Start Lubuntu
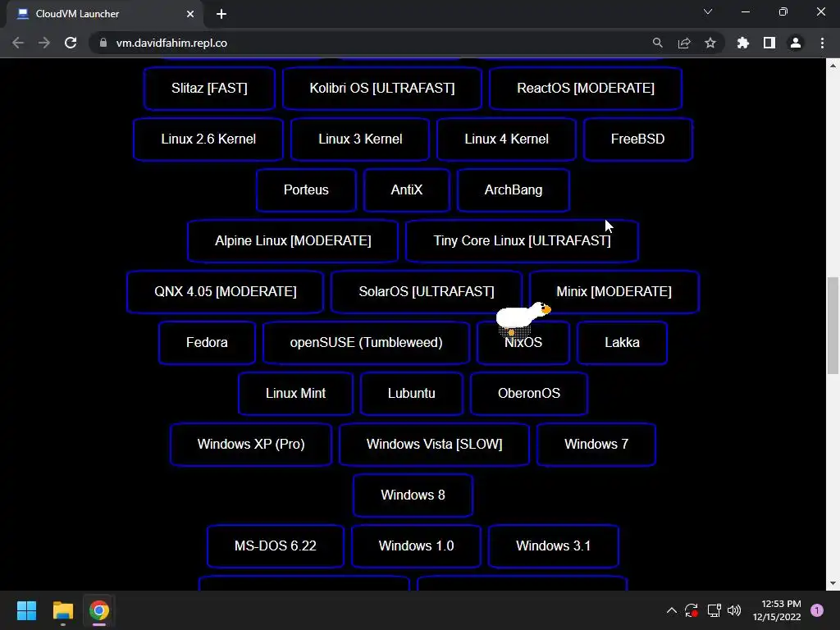This screenshot has height=630, width=840. [x=412, y=394]
